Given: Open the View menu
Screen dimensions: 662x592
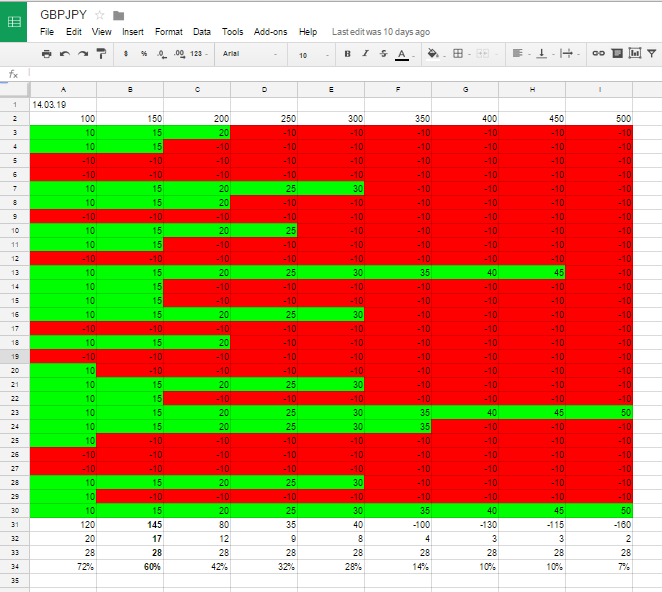Looking at the screenshot, I should 102,32.
